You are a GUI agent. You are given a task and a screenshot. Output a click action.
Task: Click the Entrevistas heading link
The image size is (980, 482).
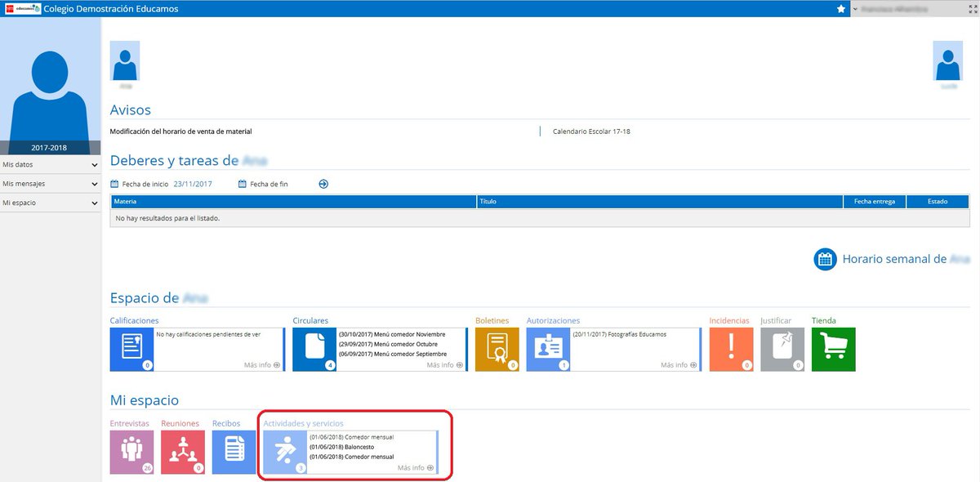131,424
